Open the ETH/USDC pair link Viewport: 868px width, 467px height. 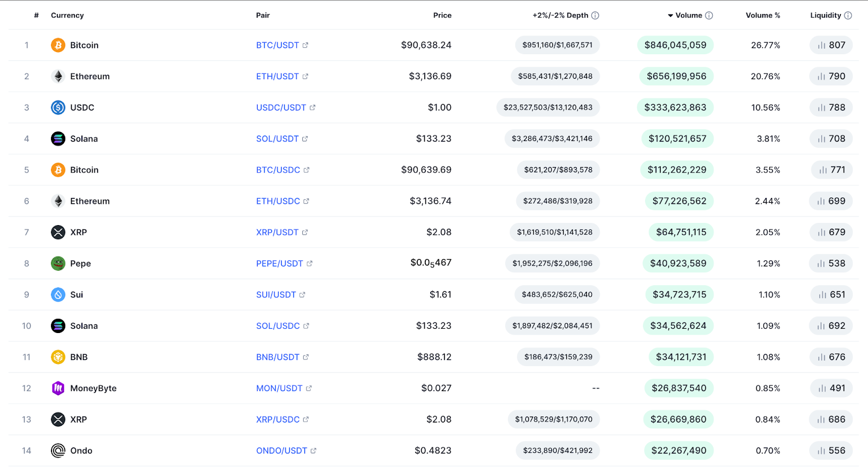coord(278,201)
